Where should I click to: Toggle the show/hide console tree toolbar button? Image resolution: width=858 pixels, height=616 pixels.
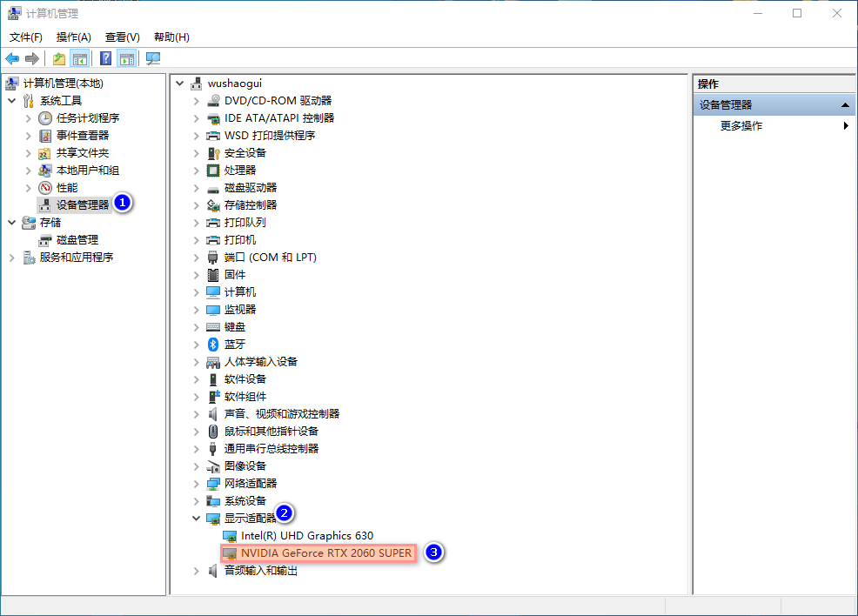click(79, 58)
